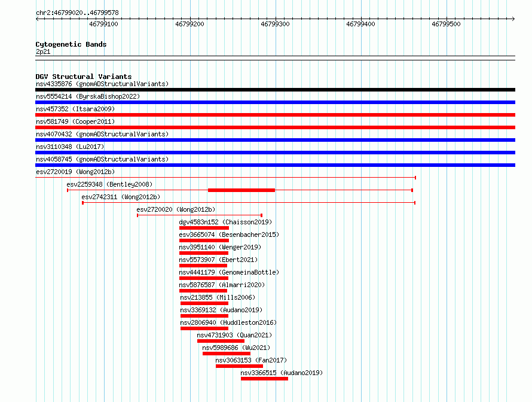Click the red nsv3063153 variant bar
Screen dimensions: 532x402
pos(239,366)
